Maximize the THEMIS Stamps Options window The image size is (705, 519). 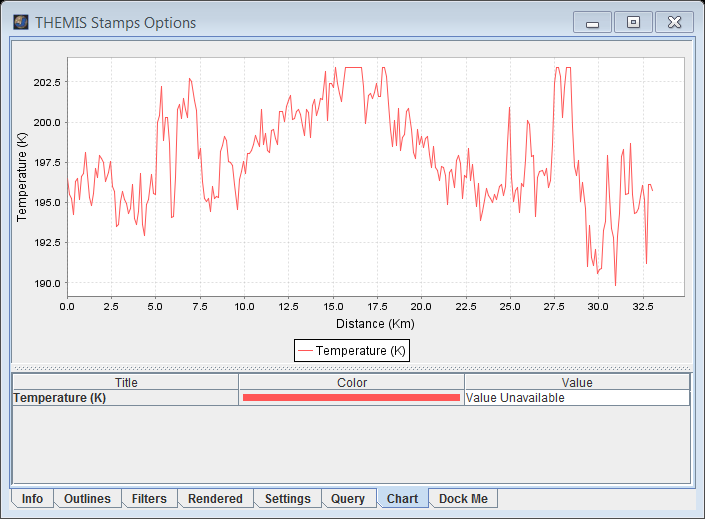tap(633, 22)
